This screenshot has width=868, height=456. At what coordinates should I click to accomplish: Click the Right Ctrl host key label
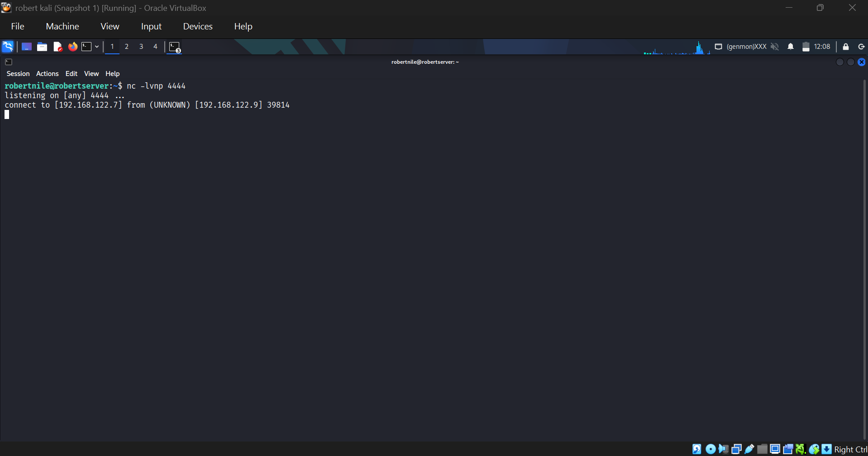[x=851, y=449]
